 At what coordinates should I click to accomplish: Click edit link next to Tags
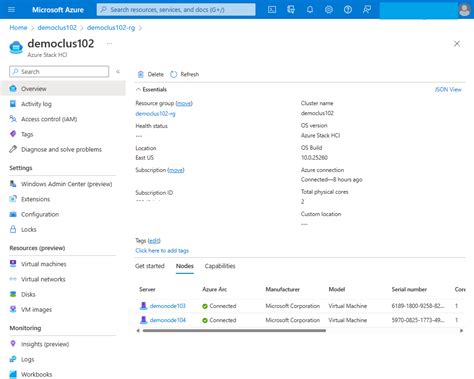pos(154,241)
